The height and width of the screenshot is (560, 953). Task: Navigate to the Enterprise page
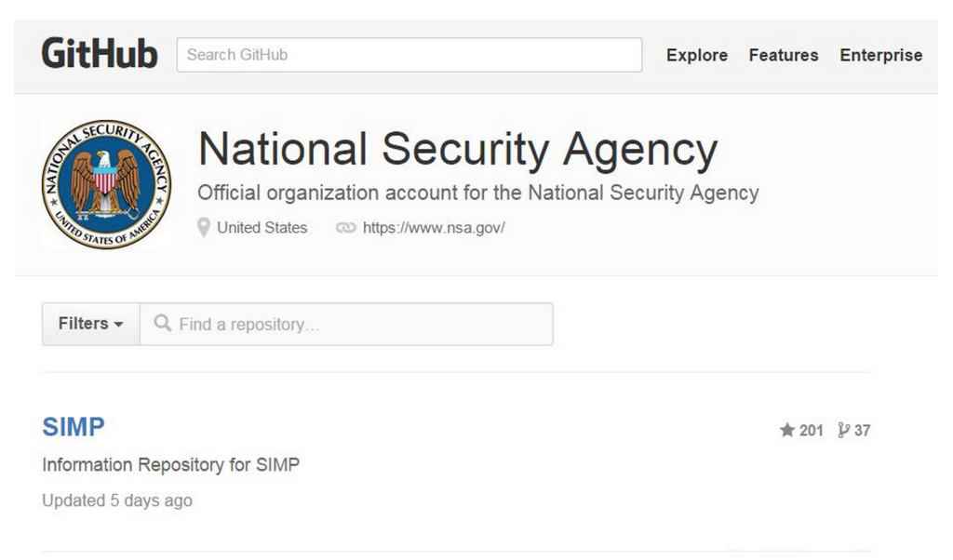880,56
